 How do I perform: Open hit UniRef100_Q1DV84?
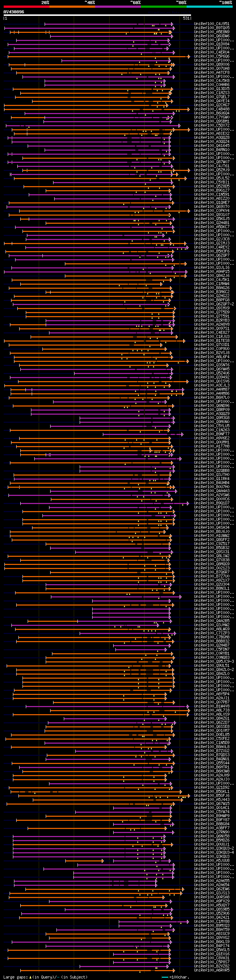point(212,44)
